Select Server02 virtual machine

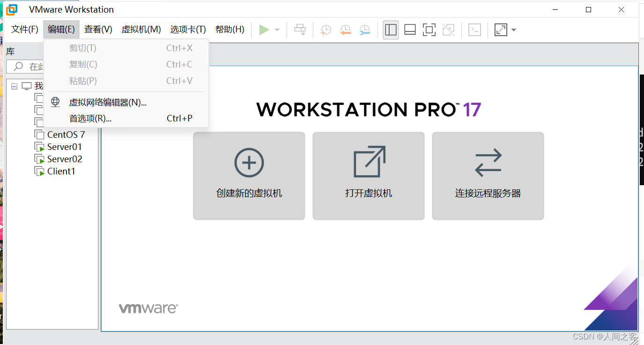65,159
